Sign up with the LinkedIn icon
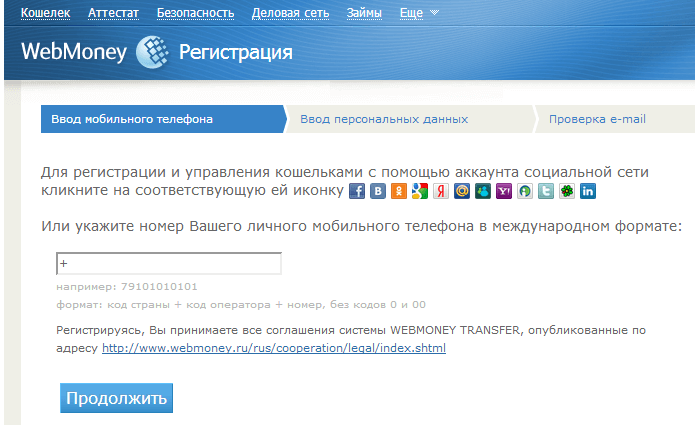This screenshot has height=425, width=700. [x=588, y=191]
